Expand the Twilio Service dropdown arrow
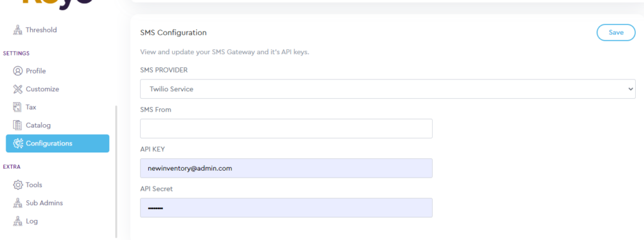This screenshot has width=644, height=240. [630, 89]
